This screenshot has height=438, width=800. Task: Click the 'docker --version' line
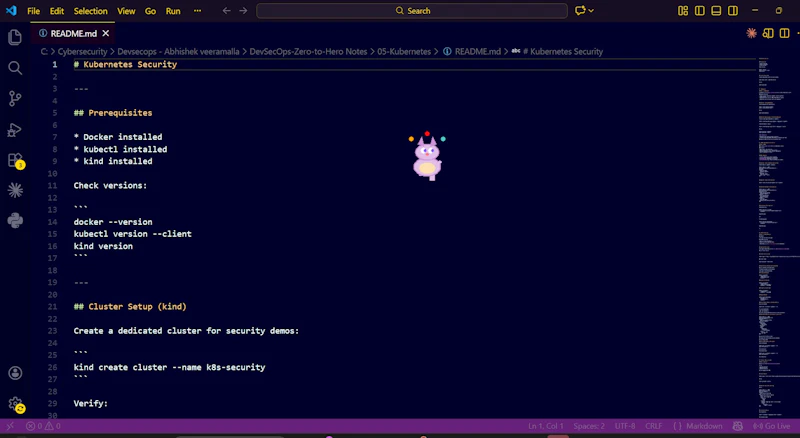click(113, 222)
